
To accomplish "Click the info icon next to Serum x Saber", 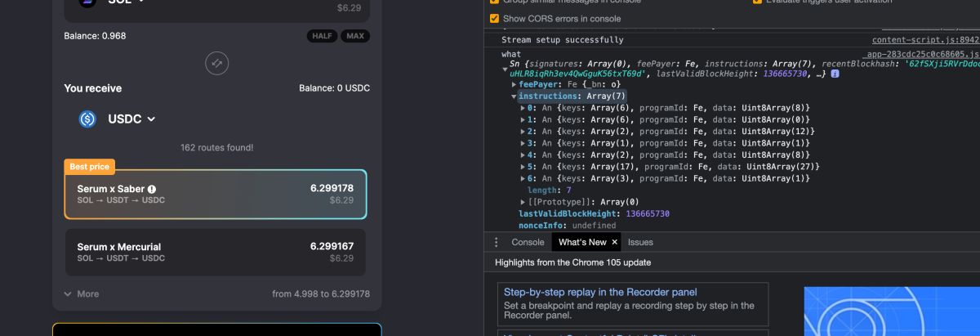I will click(x=152, y=189).
